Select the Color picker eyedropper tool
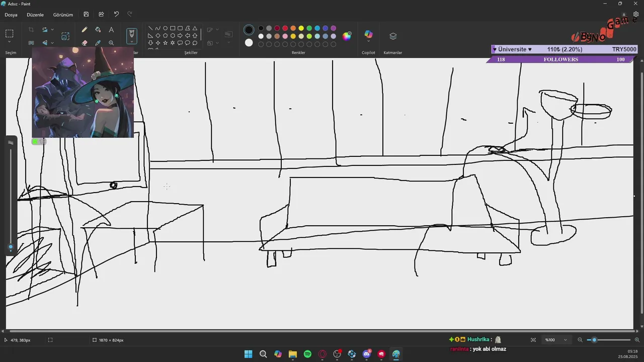Screen dimensions: 644x362 (98, 43)
